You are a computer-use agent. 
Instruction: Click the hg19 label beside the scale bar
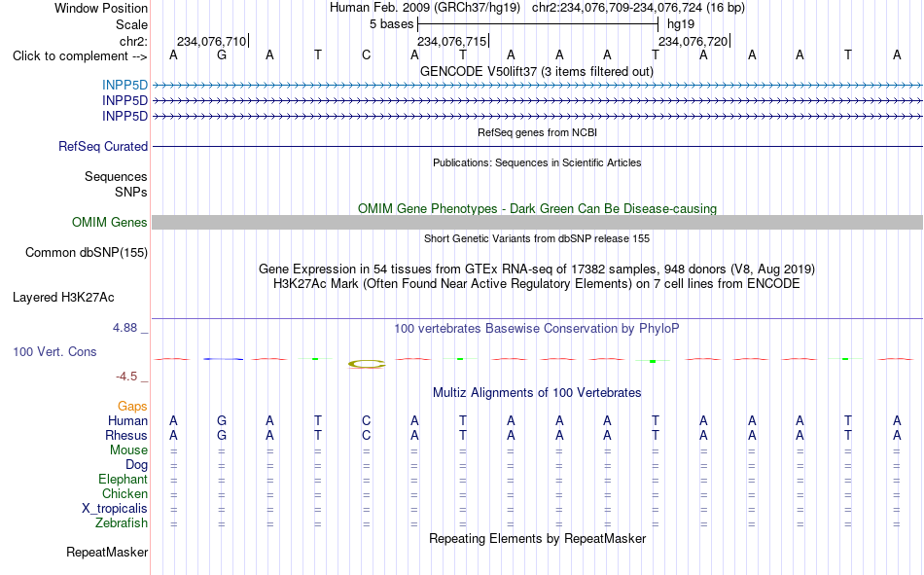click(681, 24)
